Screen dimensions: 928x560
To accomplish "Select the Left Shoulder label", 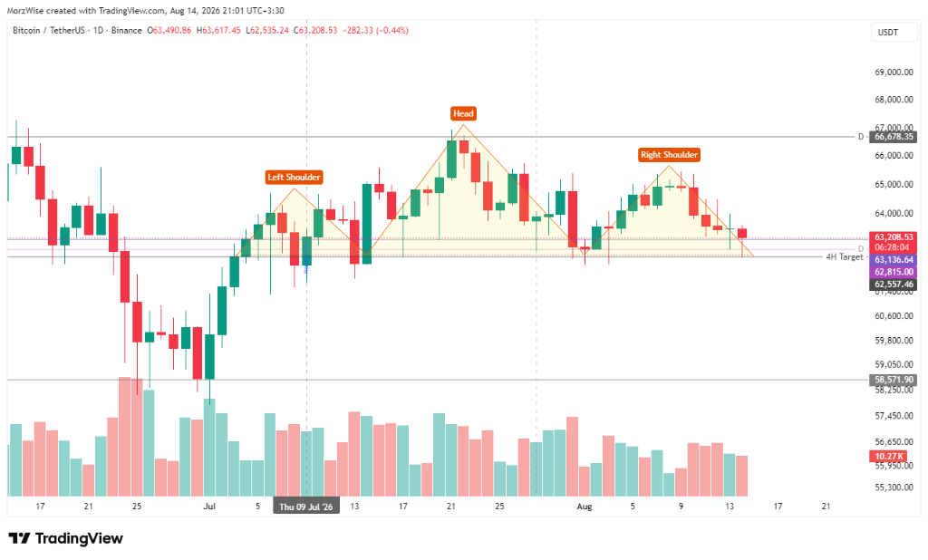I will click(x=294, y=177).
